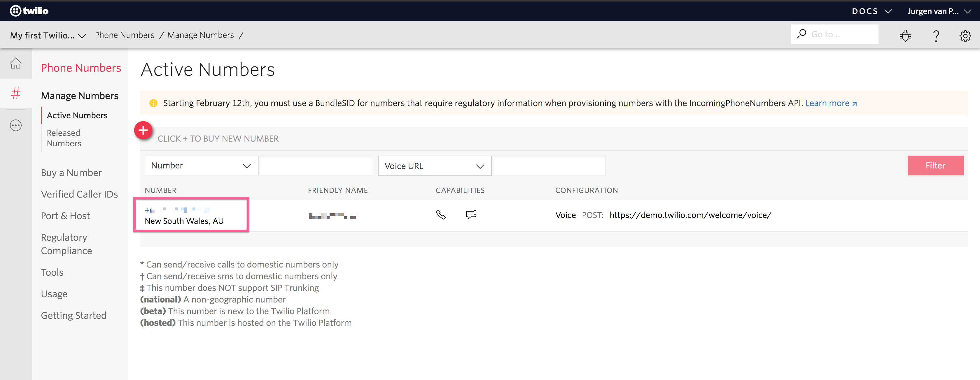Open the Number filter dropdown

pyautogui.click(x=201, y=165)
